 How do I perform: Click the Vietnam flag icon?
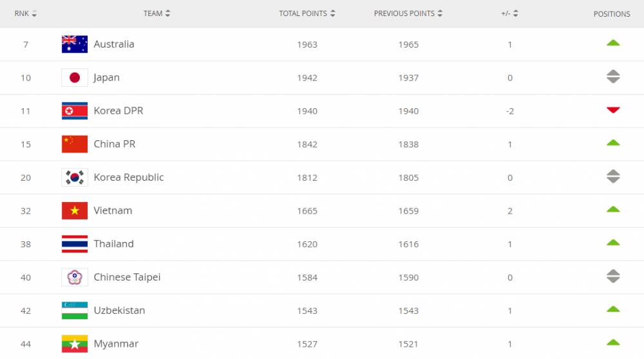pyautogui.click(x=74, y=210)
